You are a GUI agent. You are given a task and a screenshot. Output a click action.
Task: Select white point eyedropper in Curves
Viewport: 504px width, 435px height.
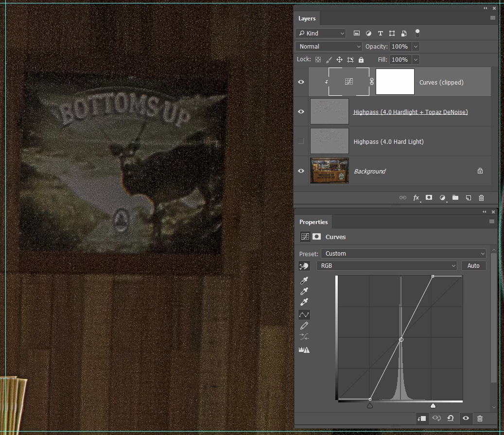pyautogui.click(x=304, y=301)
